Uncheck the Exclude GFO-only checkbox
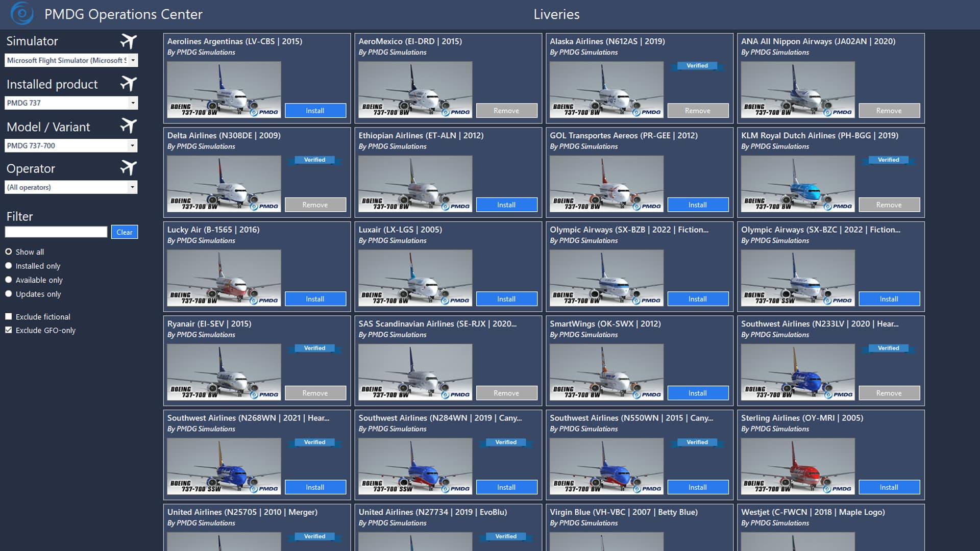Viewport: 980px width, 551px height. coord(9,330)
